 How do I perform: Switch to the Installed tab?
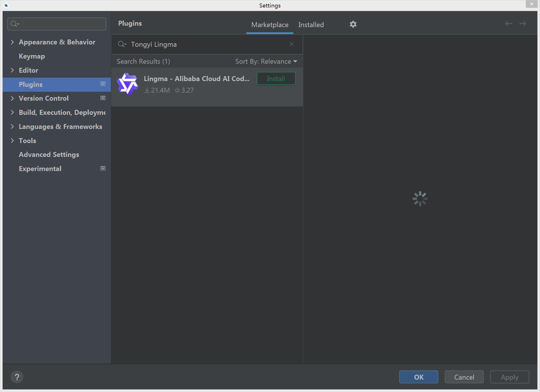pos(311,25)
